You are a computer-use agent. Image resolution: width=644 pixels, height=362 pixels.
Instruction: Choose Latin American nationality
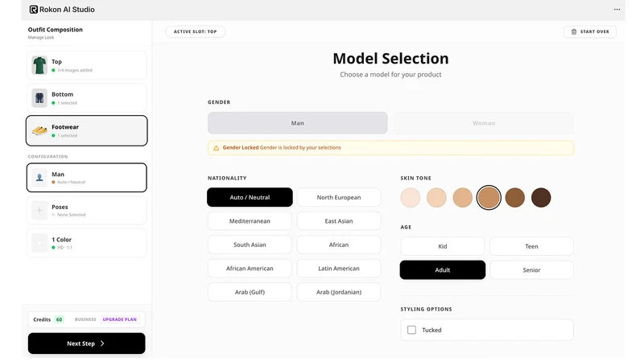[x=339, y=269]
